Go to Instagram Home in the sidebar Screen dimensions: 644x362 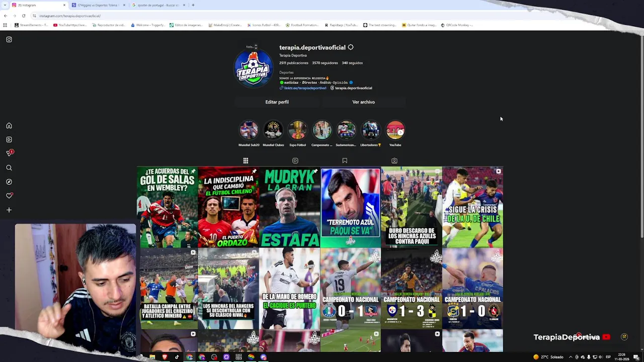pos(9,126)
